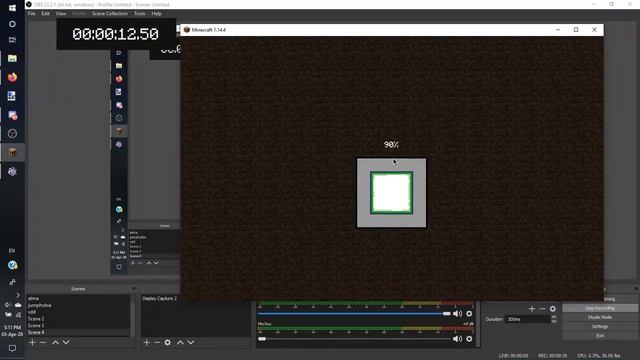Launch File Explorer from the taskbar

click(x=12, y=58)
